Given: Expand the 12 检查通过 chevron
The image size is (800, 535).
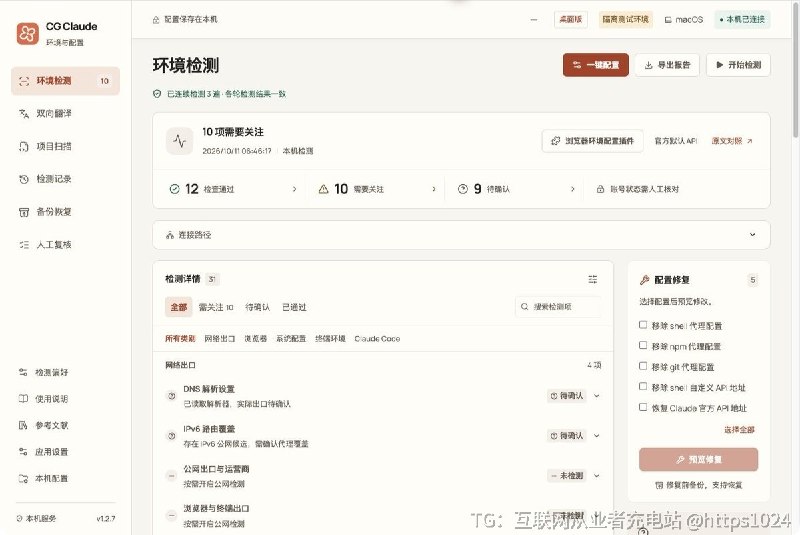Looking at the screenshot, I should coord(294,189).
